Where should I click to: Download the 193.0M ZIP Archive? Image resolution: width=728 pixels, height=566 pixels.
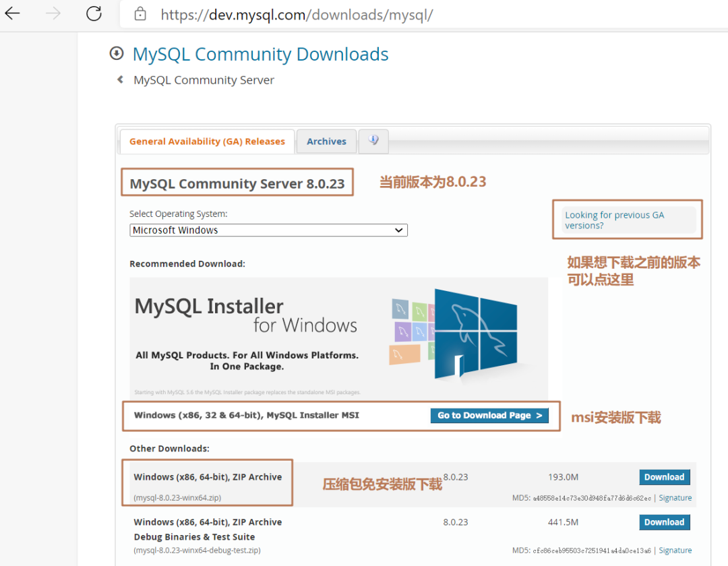[x=665, y=477]
